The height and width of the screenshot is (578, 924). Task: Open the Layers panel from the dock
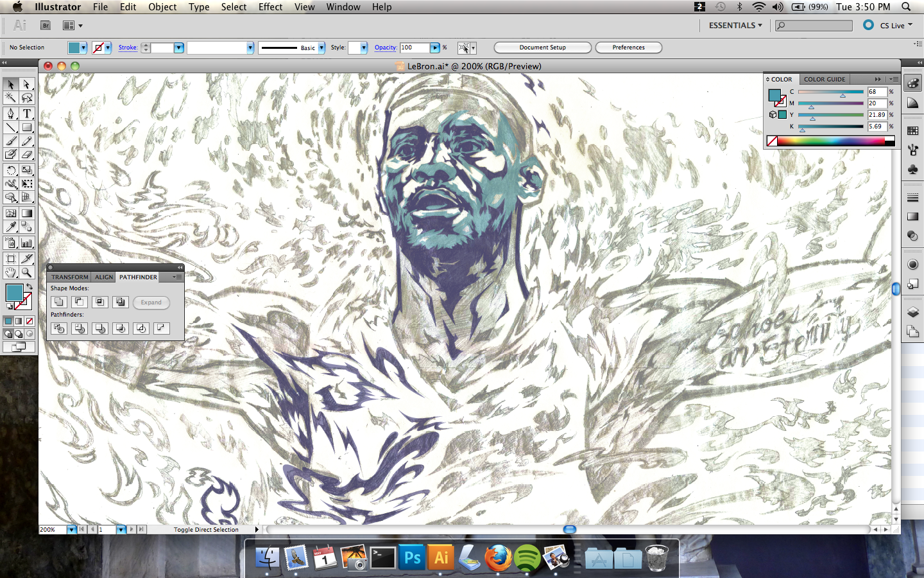point(912,313)
